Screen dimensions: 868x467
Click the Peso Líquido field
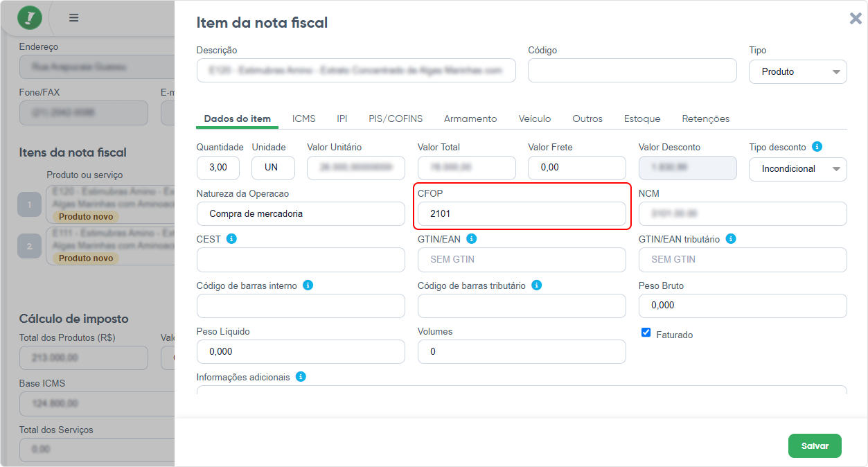pyautogui.click(x=301, y=351)
